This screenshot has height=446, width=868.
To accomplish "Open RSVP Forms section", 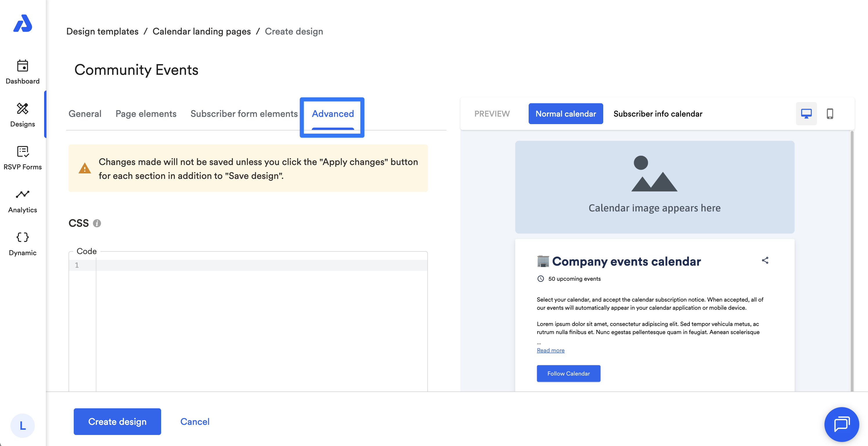I will tap(23, 157).
